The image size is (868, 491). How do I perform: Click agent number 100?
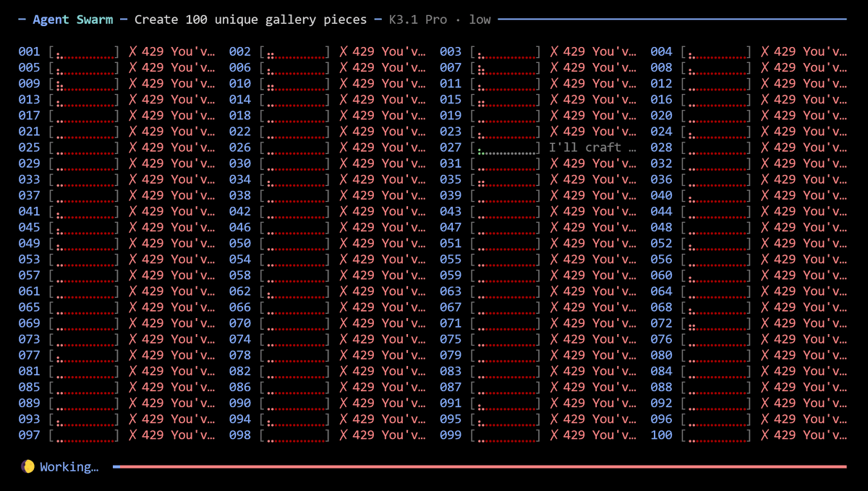coord(661,435)
